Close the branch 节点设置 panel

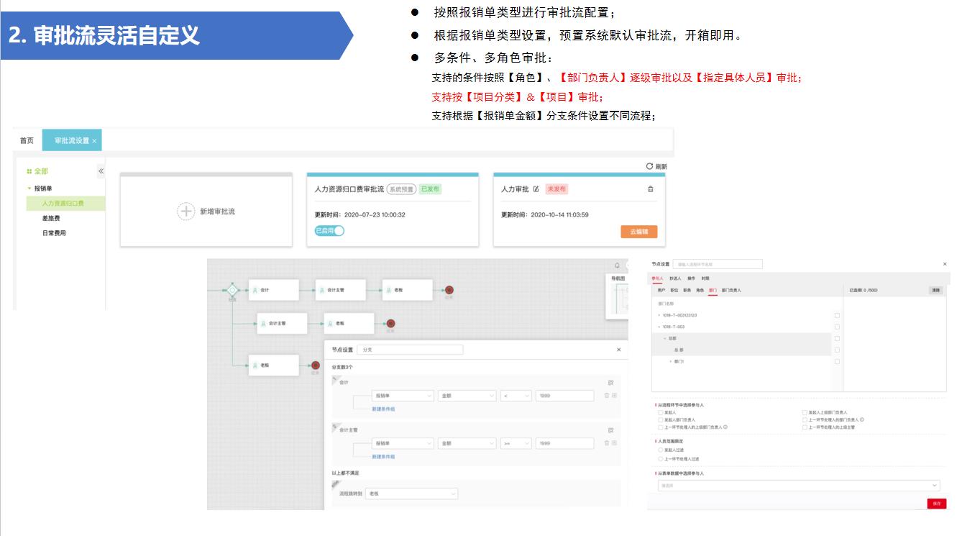[x=618, y=350]
